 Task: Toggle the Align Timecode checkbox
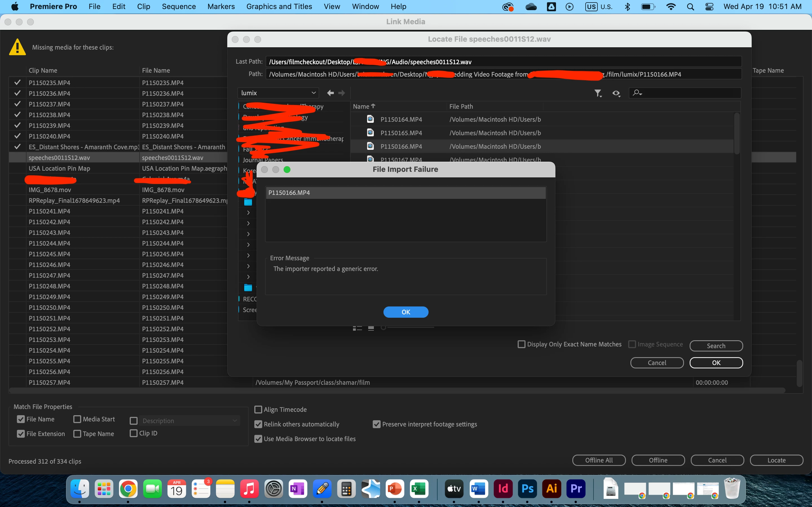point(258,410)
